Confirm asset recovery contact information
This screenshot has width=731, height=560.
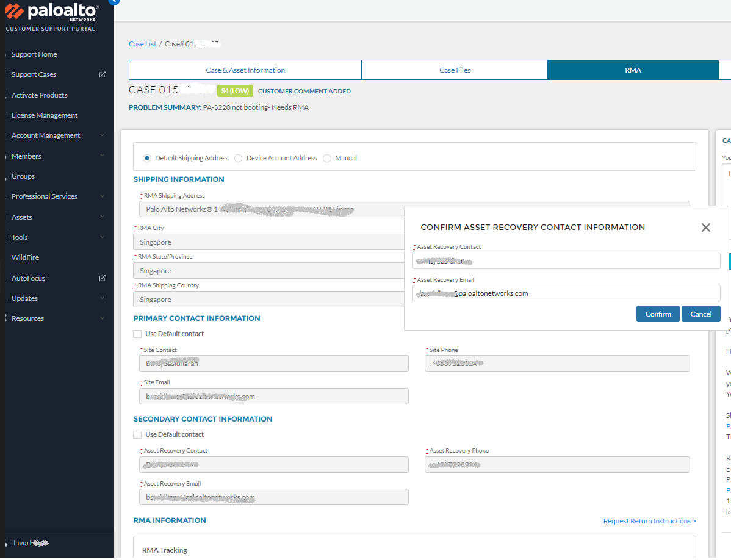(658, 315)
